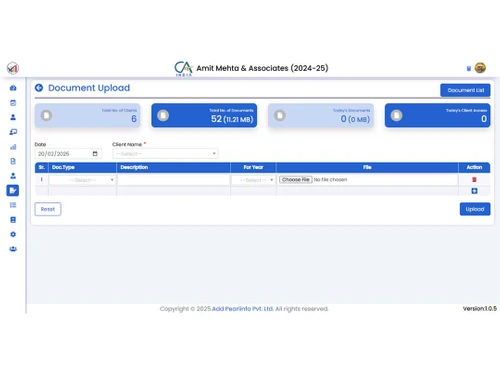This screenshot has height=375, width=500.
Task: Click the Sr. column header
Action: click(41, 167)
